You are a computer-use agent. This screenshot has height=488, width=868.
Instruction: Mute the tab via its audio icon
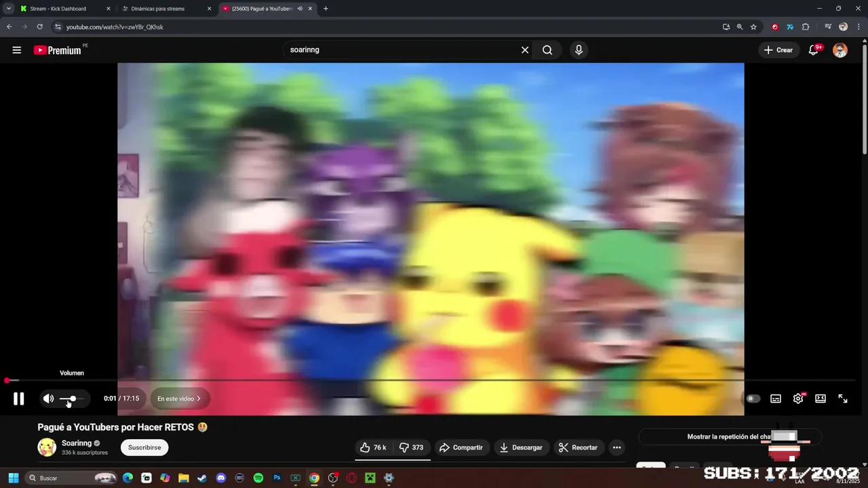pyautogui.click(x=300, y=9)
